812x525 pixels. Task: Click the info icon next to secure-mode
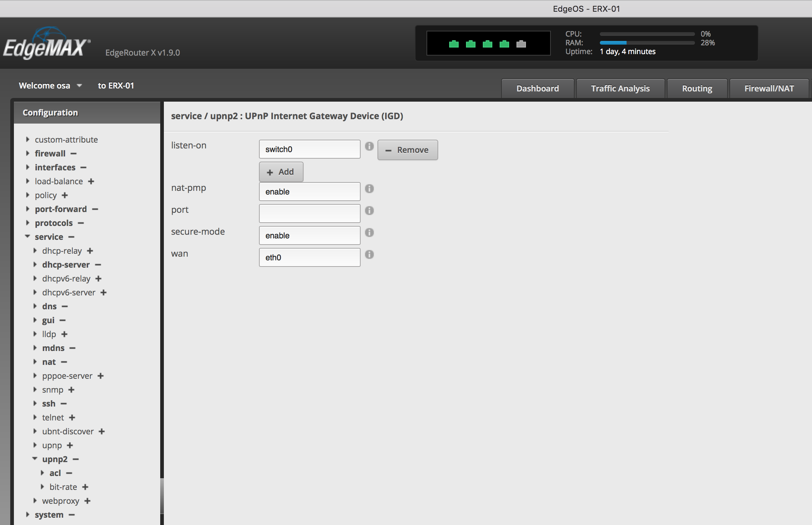click(369, 233)
